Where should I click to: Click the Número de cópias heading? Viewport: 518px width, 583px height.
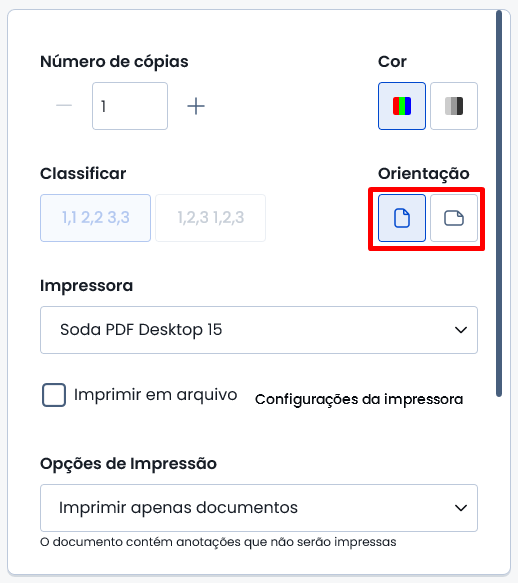[x=114, y=62]
